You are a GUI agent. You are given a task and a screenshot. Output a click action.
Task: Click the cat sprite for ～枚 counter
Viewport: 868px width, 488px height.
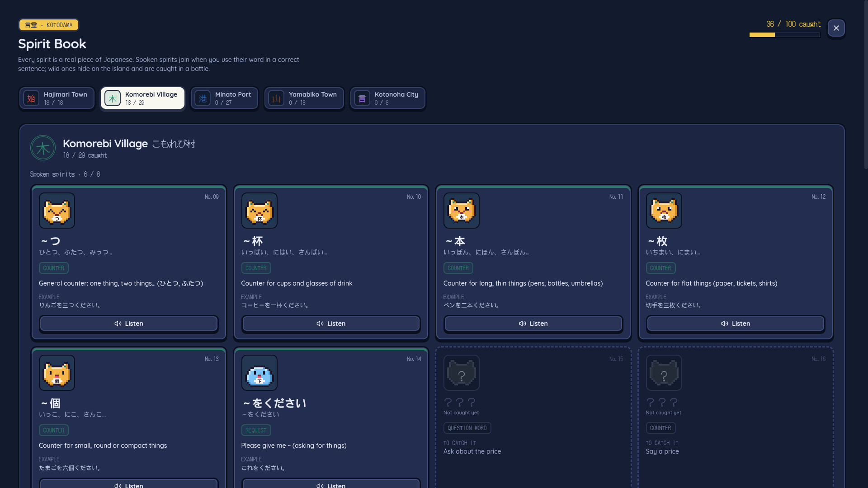(x=664, y=211)
